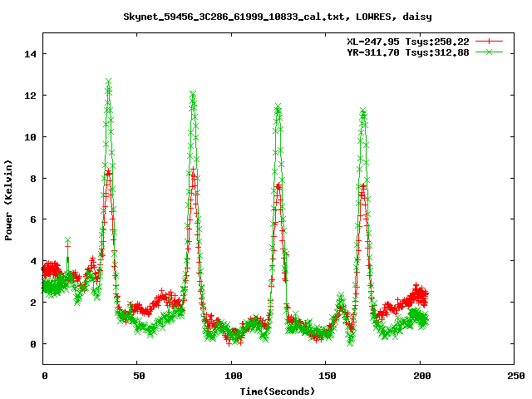
Task: Click the tallest green peak near 12.7 Kelvin
Action: click(109, 81)
